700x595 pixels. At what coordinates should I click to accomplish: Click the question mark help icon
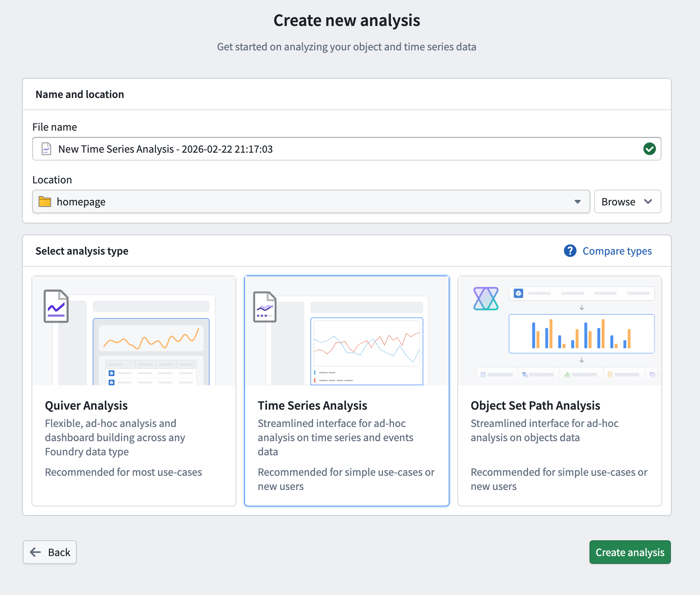[x=570, y=251]
